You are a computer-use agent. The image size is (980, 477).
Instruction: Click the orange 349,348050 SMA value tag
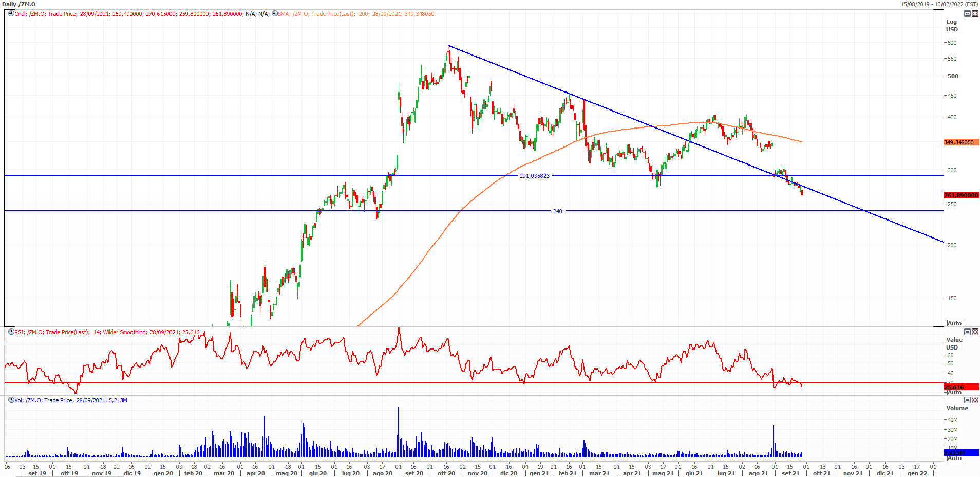point(959,142)
